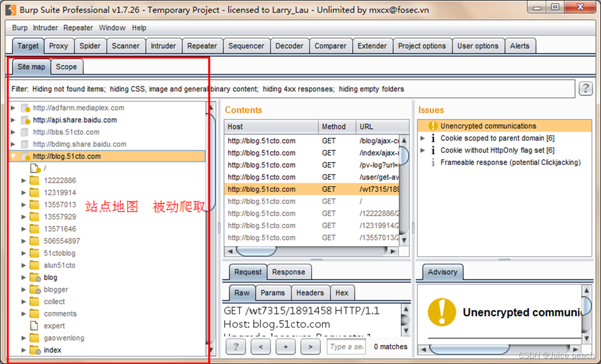Screen dimensions: 601x364
Task: Click the folder icon for collect
Action: point(34,302)
